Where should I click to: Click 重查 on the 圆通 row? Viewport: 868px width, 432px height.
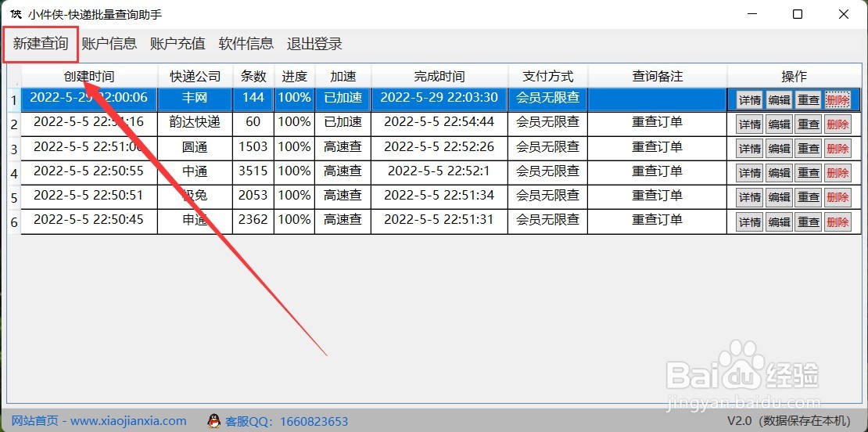(809, 149)
